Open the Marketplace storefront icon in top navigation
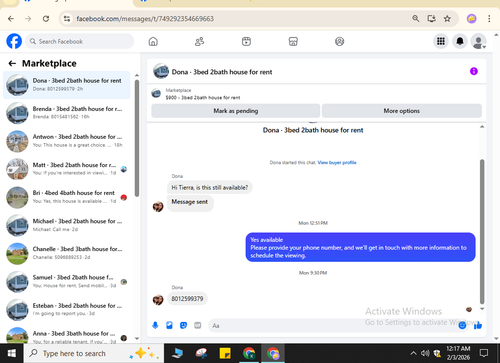The height and width of the screenshot is (363, 500). pos(293,42)
